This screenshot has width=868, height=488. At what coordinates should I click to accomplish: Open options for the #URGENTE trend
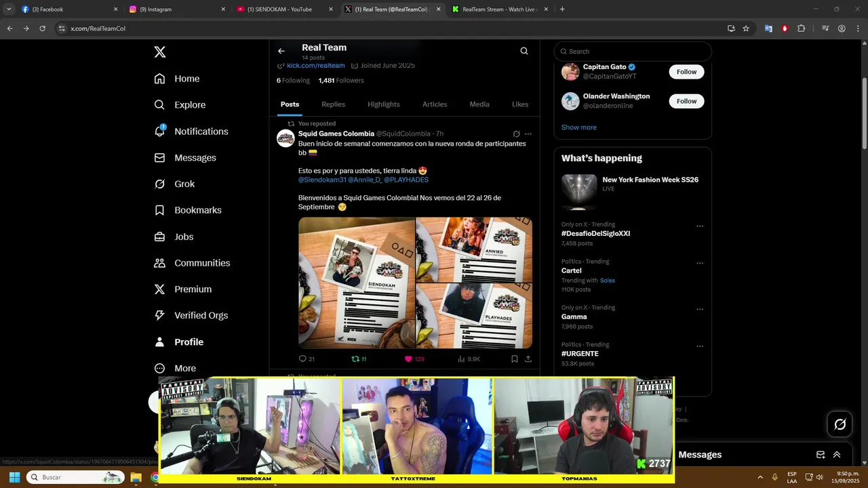(700, 346)
